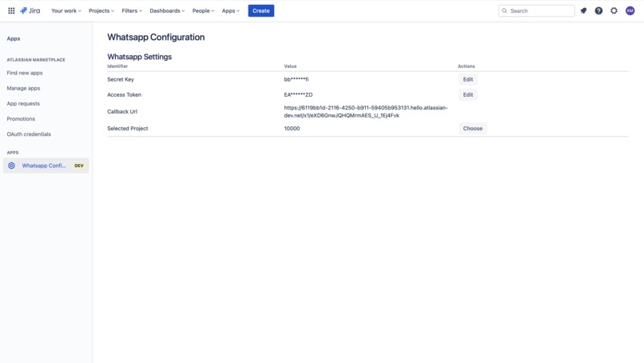Viewport: 644px width, 363px height.
Task: Expand the Your work dropdown
Action: tap(66, 10)
